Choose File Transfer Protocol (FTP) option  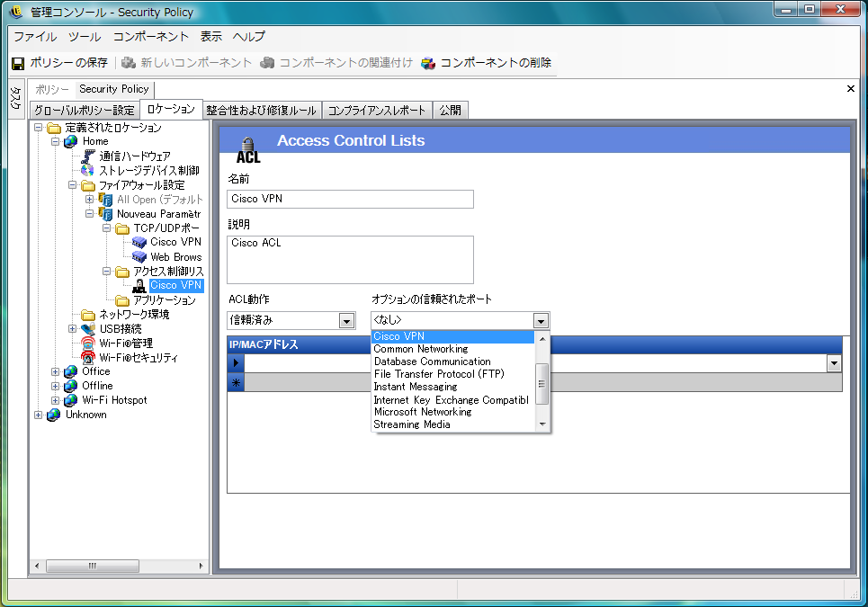pos(452,375)
